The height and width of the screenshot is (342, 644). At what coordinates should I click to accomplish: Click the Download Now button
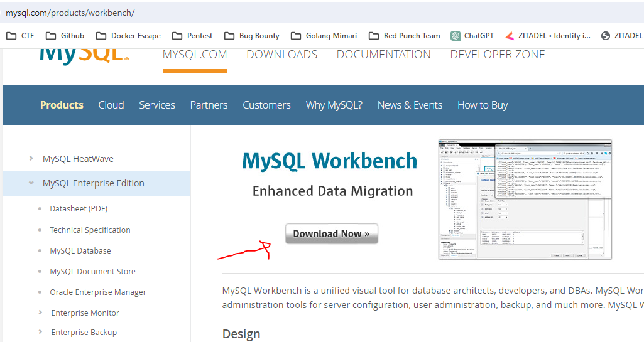coord(332,233)
